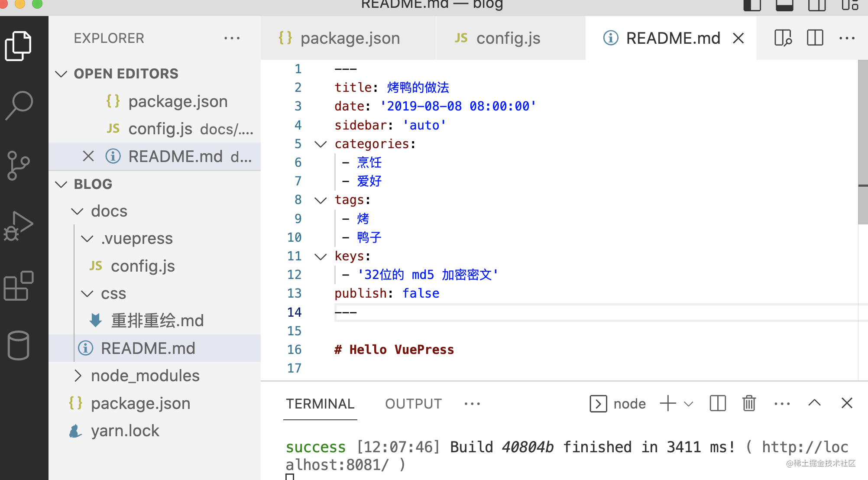The height and width of the screenshot is (480, 868).
Task: Close README.md in Open Editors list
Action: [x=88, y=156]
